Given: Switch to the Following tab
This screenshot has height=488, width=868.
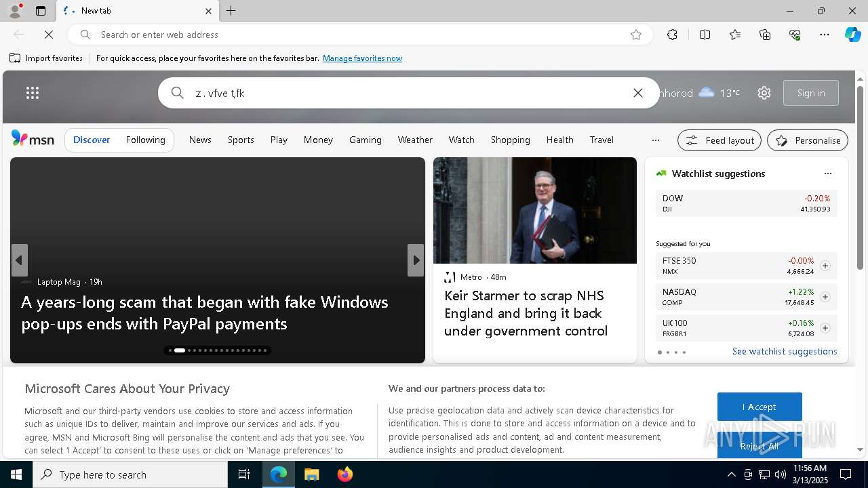Looking at the screenshot, I should 145,140.
